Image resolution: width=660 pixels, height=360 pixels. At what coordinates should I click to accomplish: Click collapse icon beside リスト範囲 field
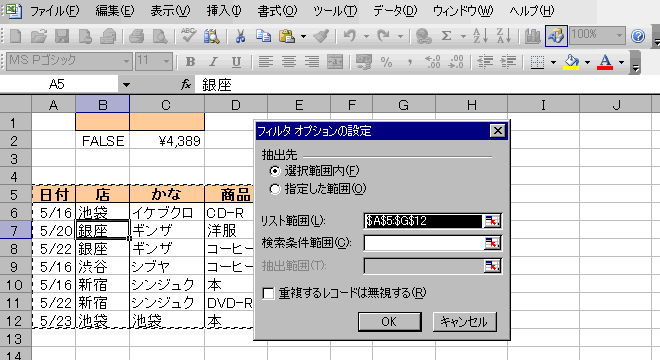pos(492,221)
